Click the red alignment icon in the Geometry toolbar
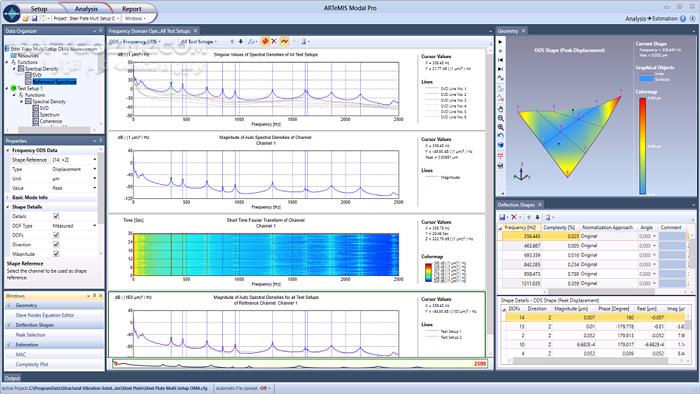 click(500, 156)
